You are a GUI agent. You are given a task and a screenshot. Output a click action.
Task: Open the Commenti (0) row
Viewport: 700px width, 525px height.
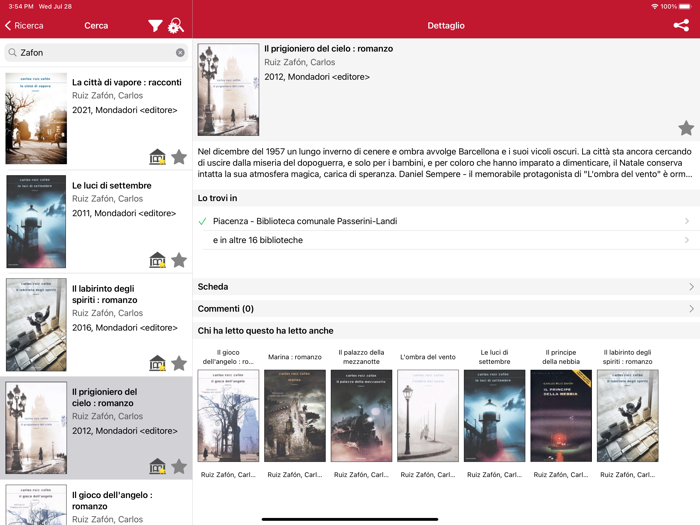coord(446,308)
